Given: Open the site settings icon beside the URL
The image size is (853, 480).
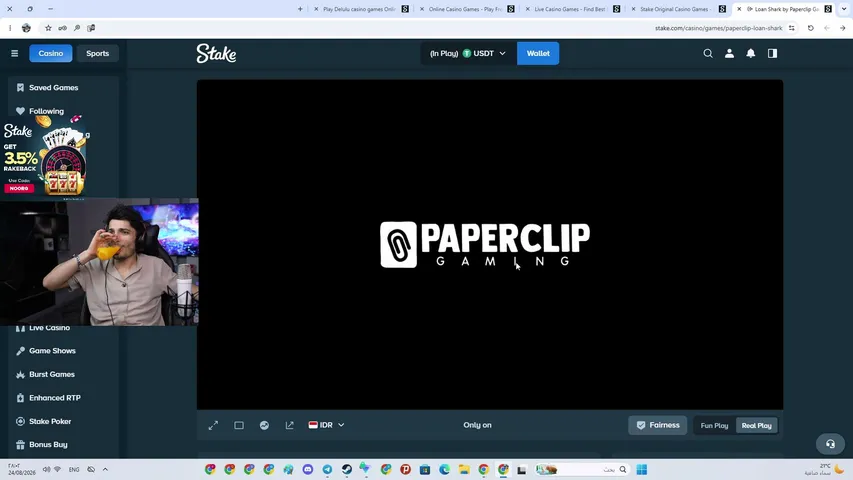Looking at the screenshot, I should (792, 28).
